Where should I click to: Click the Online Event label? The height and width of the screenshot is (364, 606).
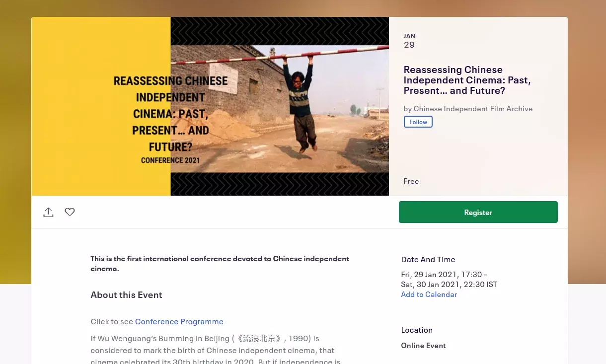click(423, 345)
